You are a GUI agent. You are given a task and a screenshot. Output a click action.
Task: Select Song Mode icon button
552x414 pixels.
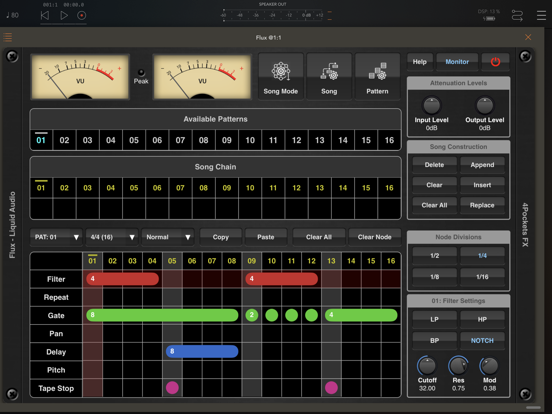point(281,77)
